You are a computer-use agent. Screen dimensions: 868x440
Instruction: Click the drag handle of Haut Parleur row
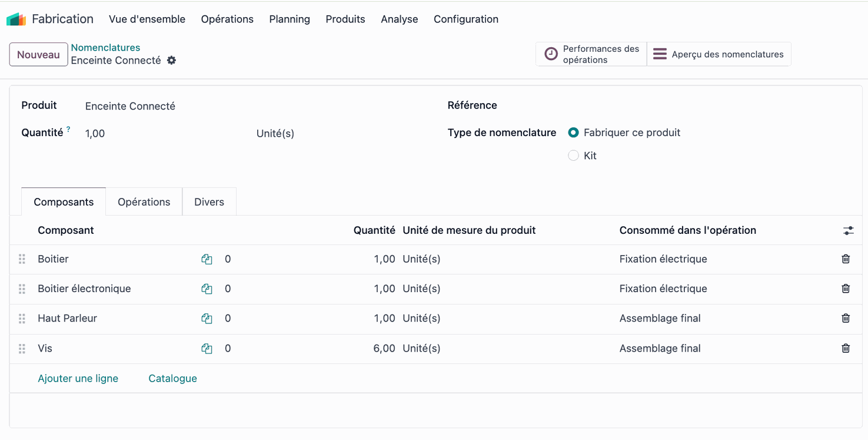point(22,319)
